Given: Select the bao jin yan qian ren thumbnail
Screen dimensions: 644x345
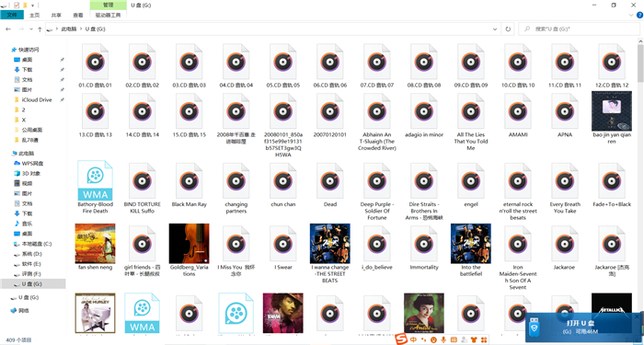Looking at the screenshot, I should click(x=612, y=111).
